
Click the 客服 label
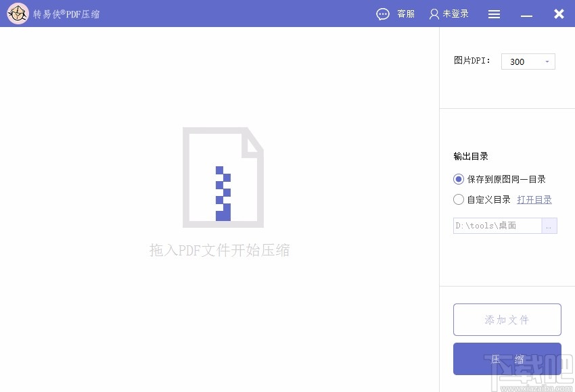point(406,14)
